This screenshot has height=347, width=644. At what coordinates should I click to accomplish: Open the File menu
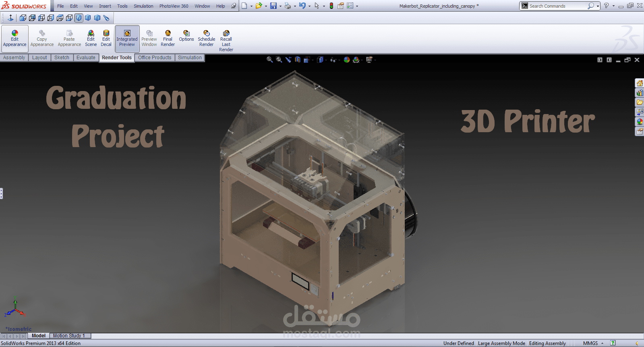(60, 6)
